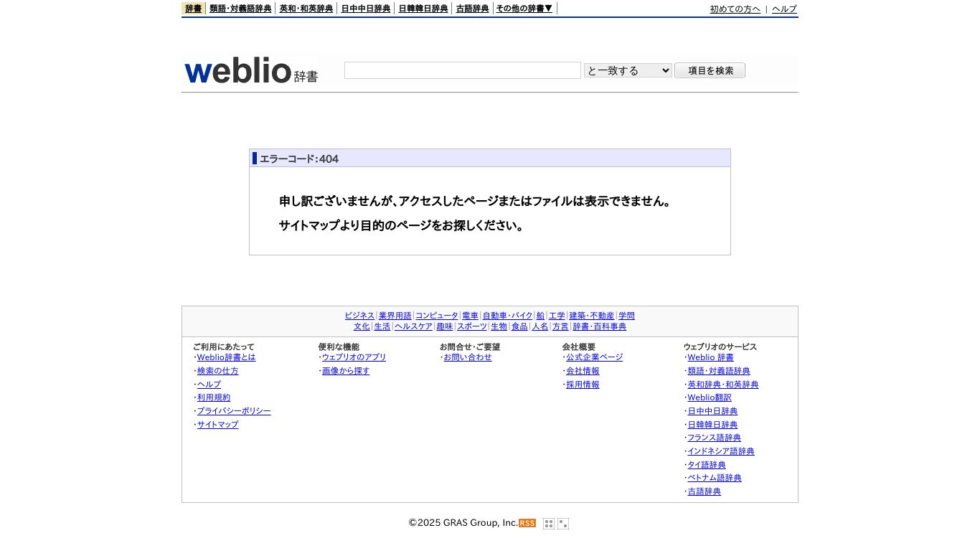This screenshot has width=980, height=551.
Task: Open the RSS feed badge
Action: pyautogui.click(x=527, y=523)
